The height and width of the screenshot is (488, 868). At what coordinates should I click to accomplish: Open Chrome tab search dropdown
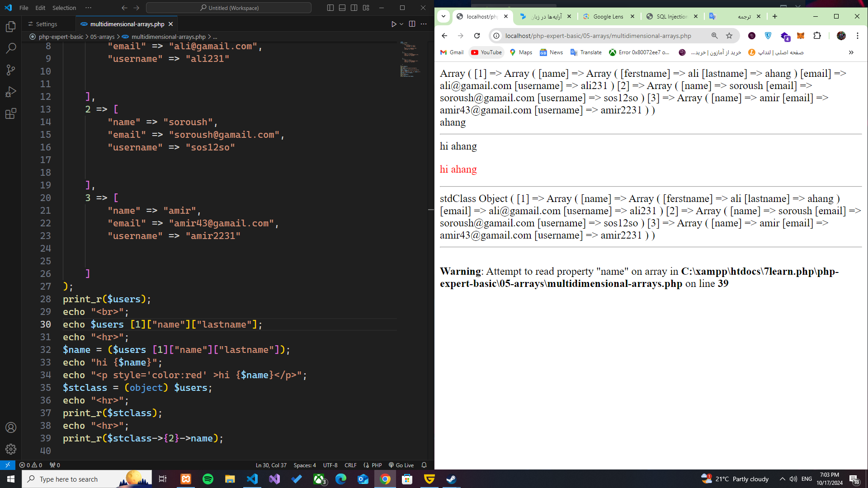point(443,16)
